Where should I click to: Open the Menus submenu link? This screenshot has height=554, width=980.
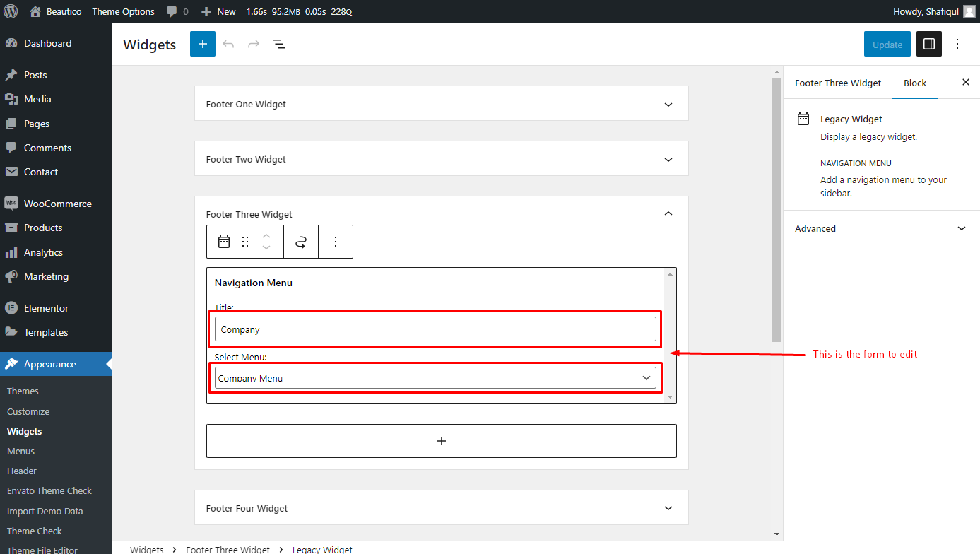pyautogui.click(x=20, y=451)
